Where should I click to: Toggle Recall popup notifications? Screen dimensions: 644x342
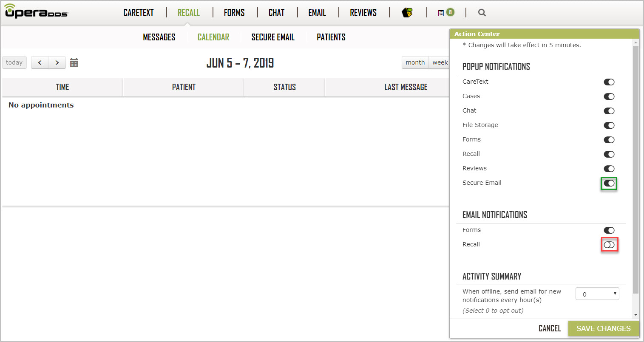[x=609, y=154]
